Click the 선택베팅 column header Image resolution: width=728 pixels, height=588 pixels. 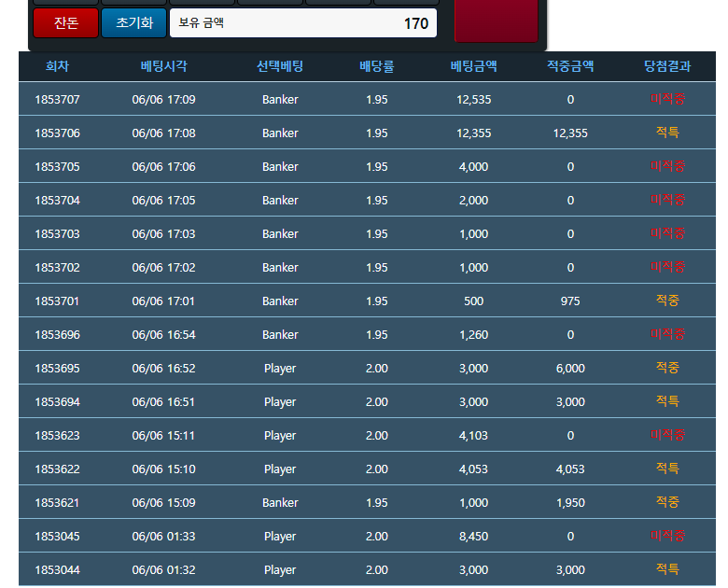280,66
